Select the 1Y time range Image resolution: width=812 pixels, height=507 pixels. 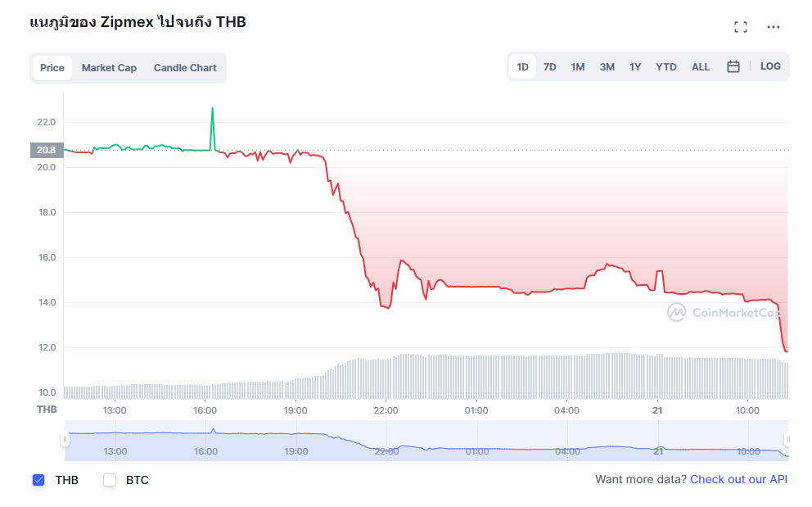pyautogui.click(x=635, y=67)
